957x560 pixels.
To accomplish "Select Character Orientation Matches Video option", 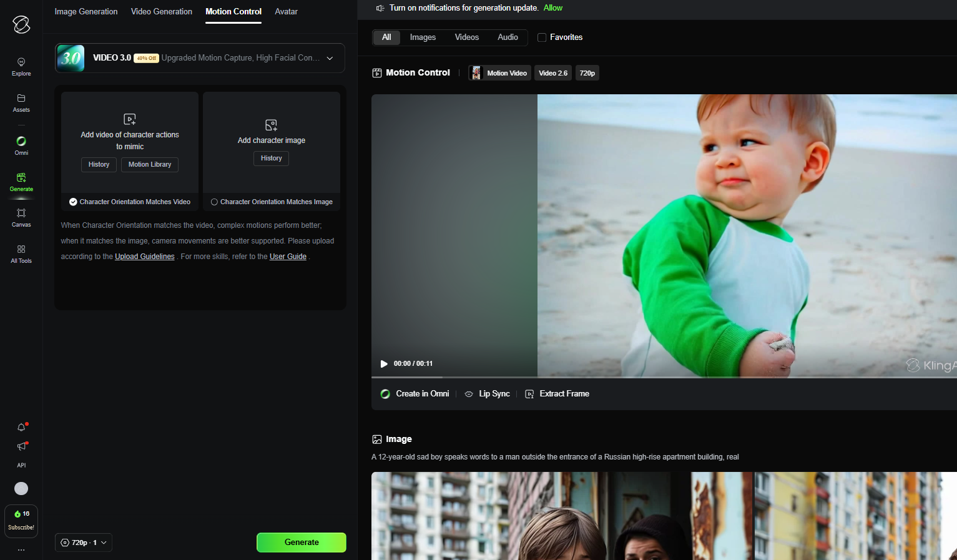I will click(73, 202).
